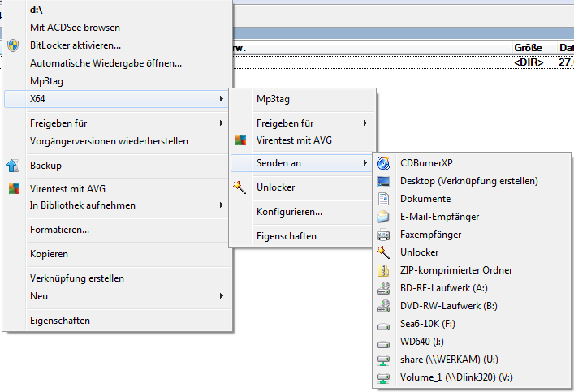Viewport: 574px width, 392px height.
Task: Choose Formatieren... entry
Action: coord(59,230)
